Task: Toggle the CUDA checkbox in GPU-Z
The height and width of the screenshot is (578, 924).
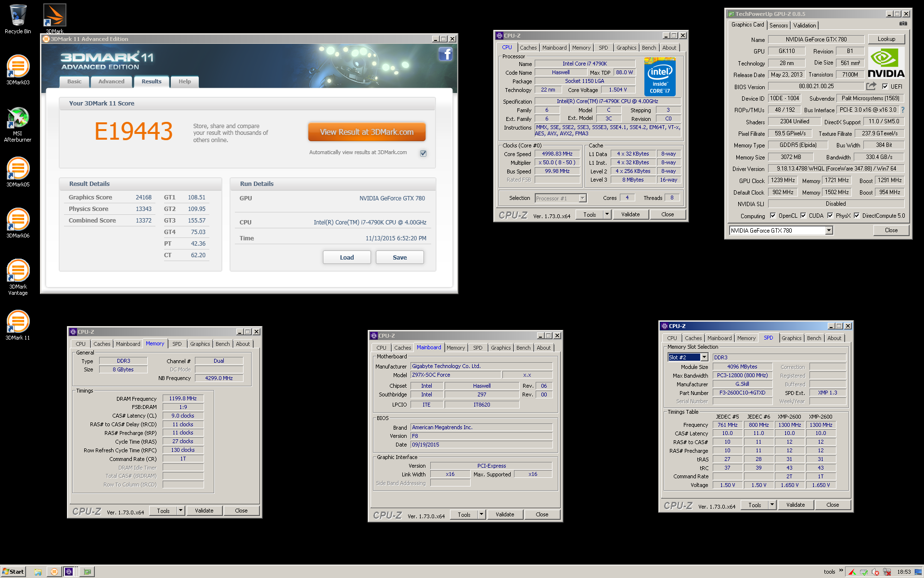Action: pos(803,216)
